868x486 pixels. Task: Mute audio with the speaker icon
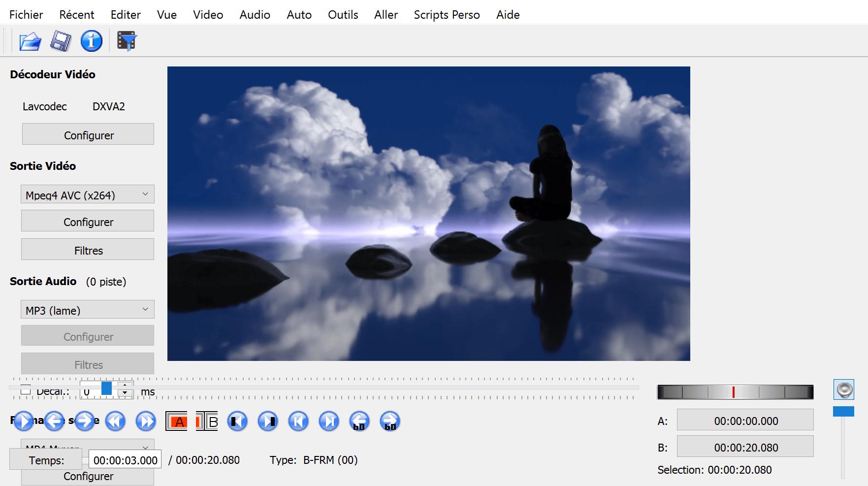click(x=843, y=389)
